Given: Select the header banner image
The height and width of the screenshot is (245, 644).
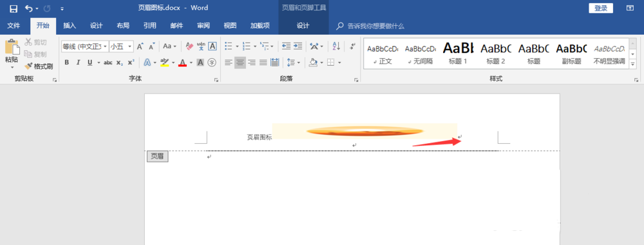Looking at the screenshot, I should click(365, 132).
